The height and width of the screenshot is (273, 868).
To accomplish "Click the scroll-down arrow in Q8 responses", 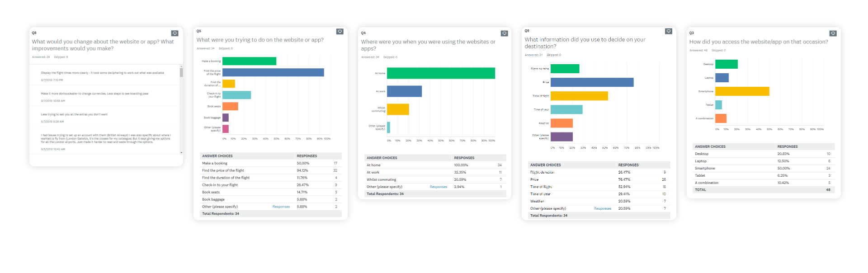I will click(181, 153).
